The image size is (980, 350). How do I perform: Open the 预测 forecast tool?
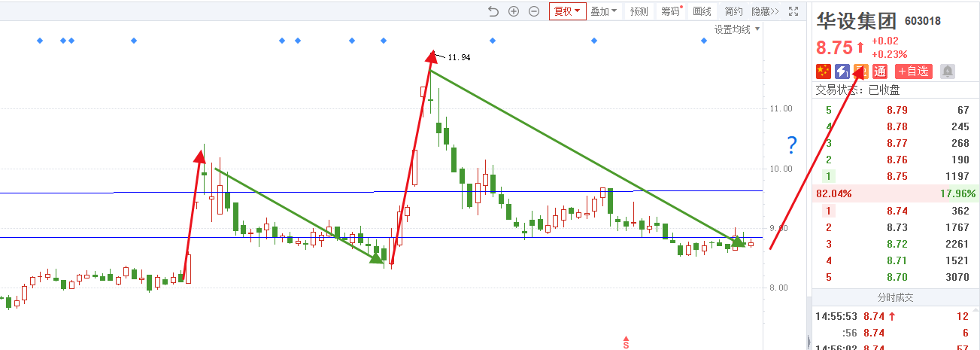(639, 11)
